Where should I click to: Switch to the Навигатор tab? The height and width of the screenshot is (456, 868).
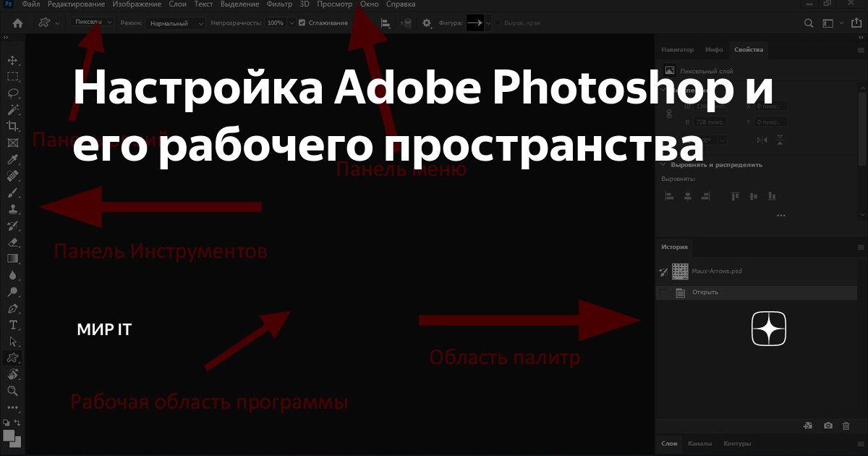click(678, 50)
